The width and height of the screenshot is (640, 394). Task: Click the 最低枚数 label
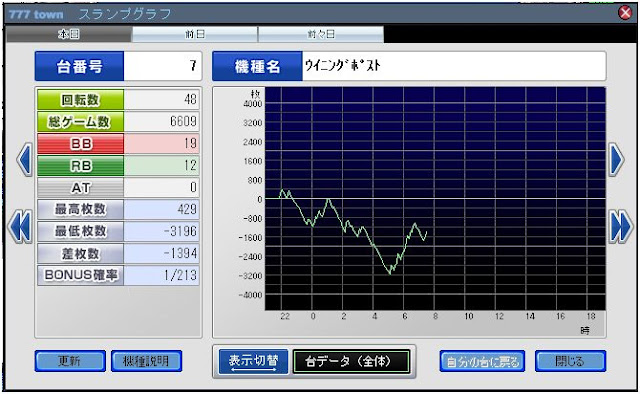pos(80,232)
